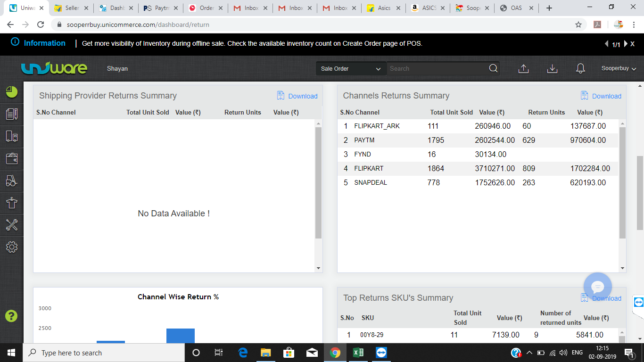Open the shipping truck sidebar icon
This screenshot has width=644, height=362.
12,136
